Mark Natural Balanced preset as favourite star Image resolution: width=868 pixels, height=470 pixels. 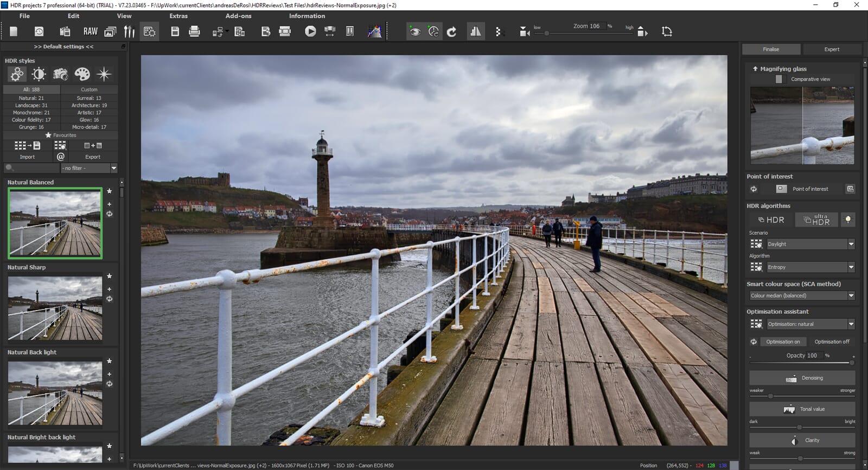110,191
